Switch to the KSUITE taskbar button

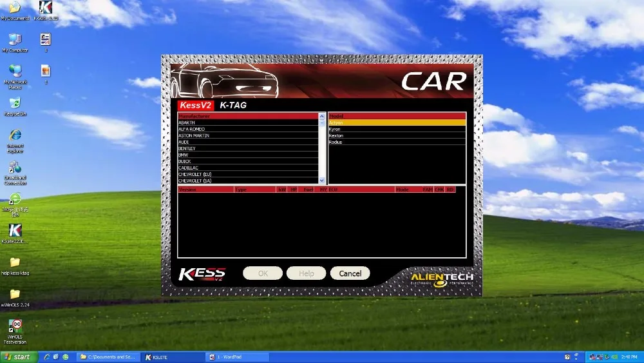pos(173,357)
